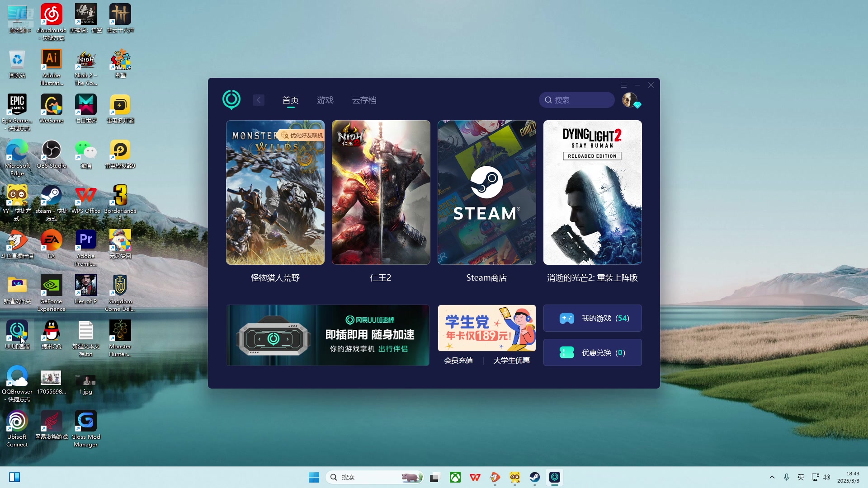Open the 网易UU加速棒 banner
868x488 pixels.
click(328, 335)
